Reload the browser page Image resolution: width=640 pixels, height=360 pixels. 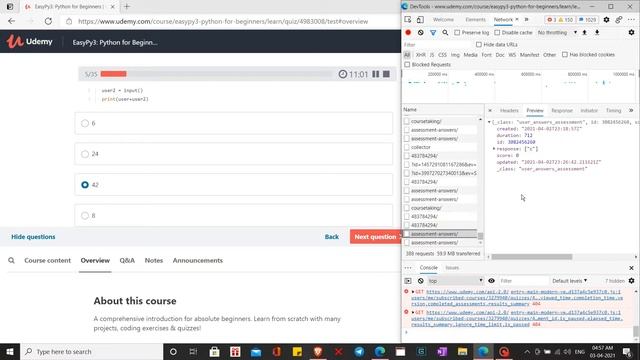(x=48, y=21)
